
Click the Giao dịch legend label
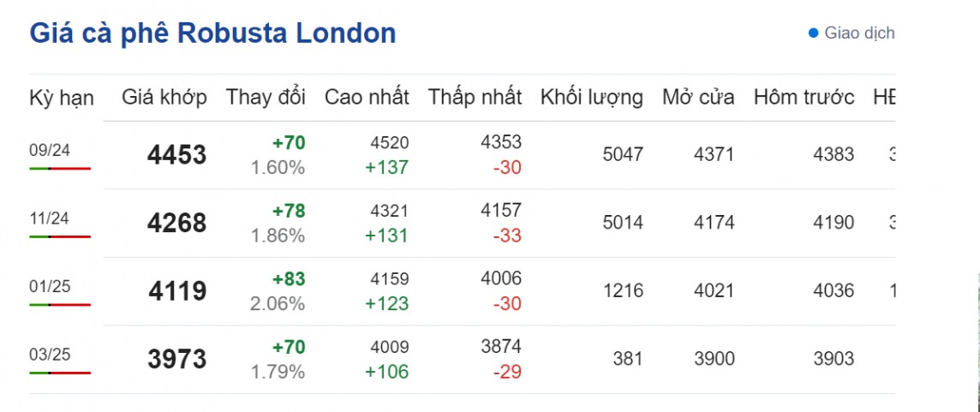coord(859,33)
